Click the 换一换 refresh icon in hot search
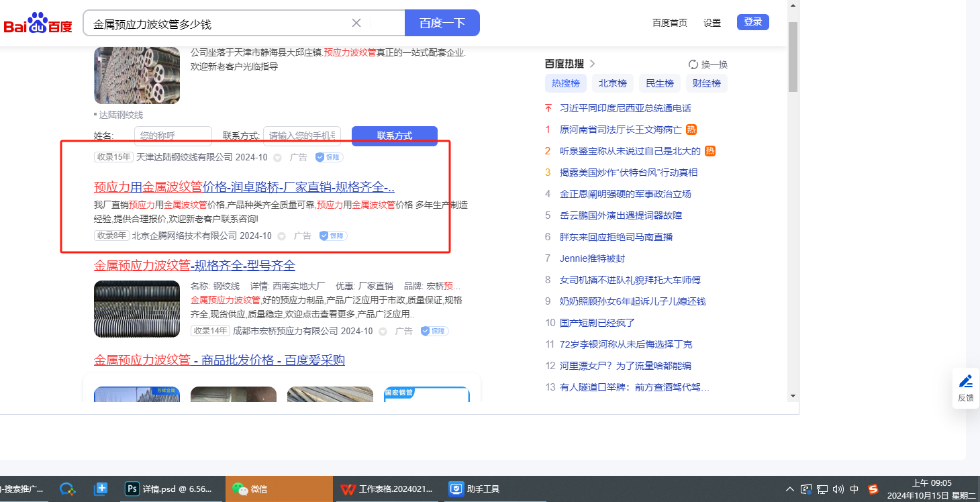 click(693, 64)
